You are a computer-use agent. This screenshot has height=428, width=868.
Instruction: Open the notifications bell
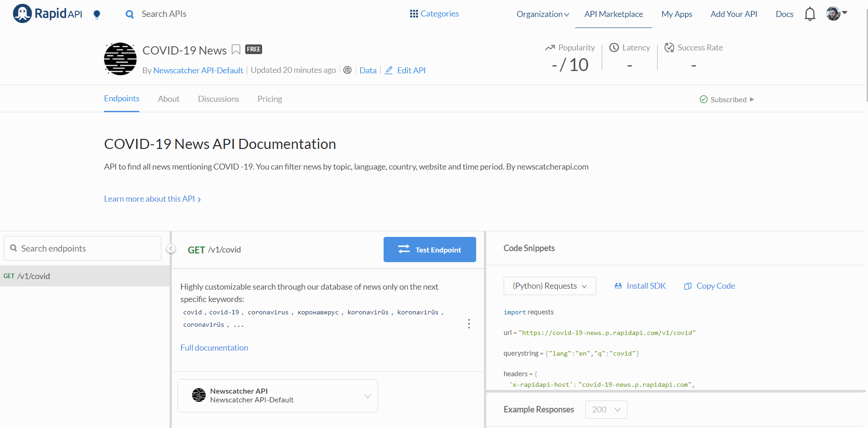tap(810, 14)
